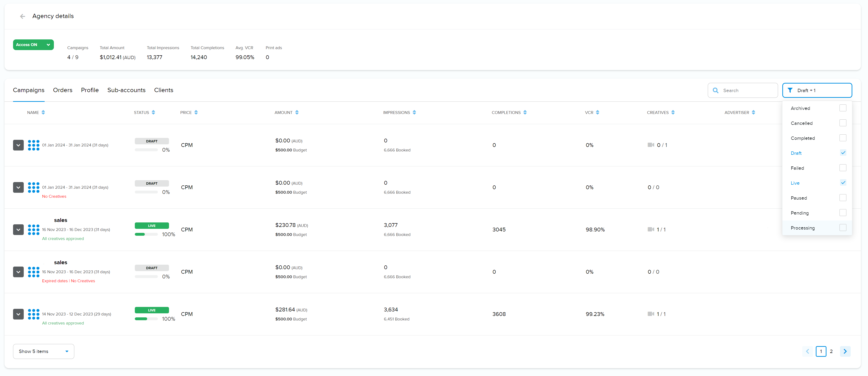Sort by NAME column arrows
Image resolution: width=868 pixels, height=376 pixels.
(43, 113)
